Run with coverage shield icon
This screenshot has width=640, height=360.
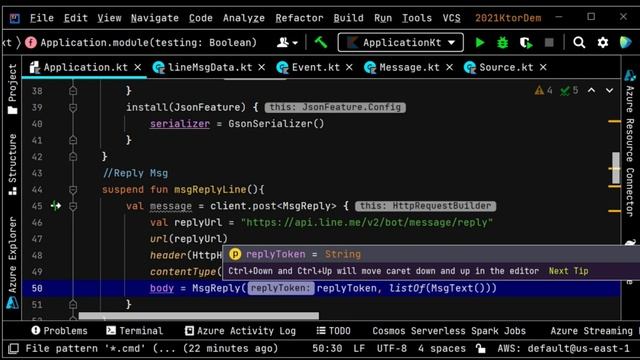pos(526,42)
